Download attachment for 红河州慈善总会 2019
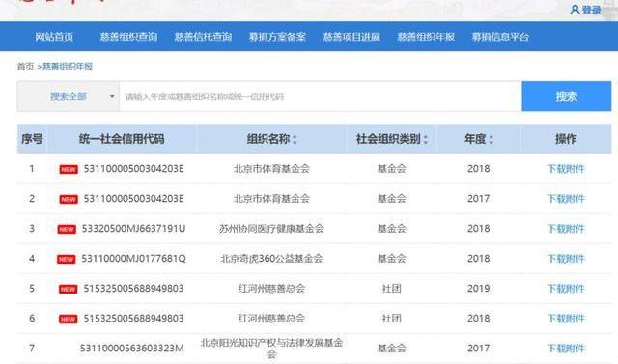 pyautogui.click(x=566, y=289)
